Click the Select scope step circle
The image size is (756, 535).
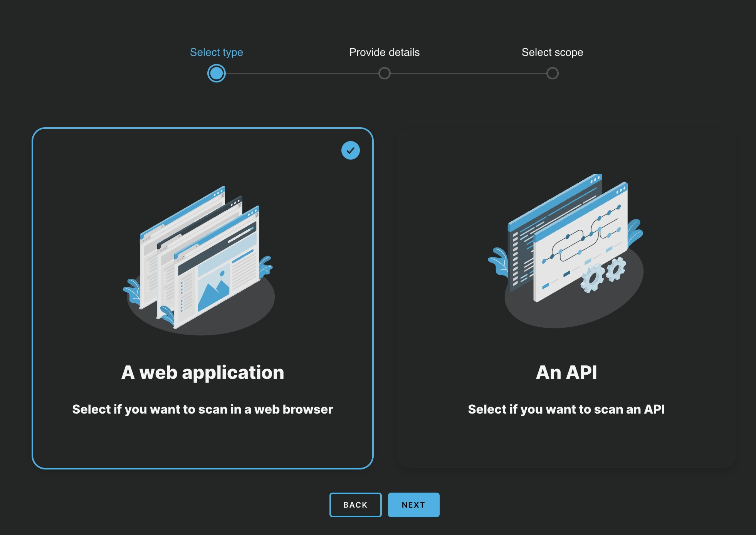(552, 73)
